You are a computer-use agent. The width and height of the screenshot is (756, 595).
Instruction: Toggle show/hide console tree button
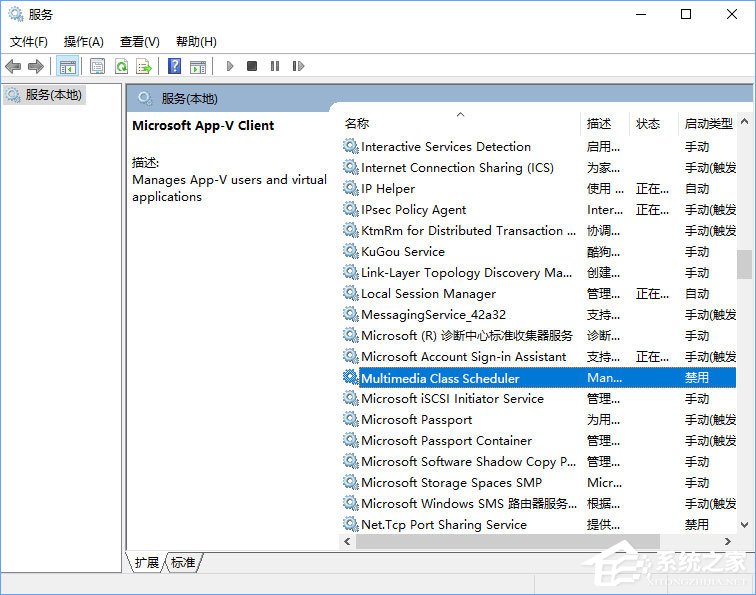(68, 66)
